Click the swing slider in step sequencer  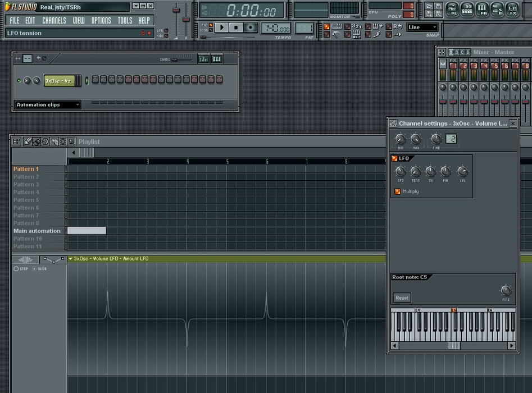pyautogui.click(x=181, y=58)
